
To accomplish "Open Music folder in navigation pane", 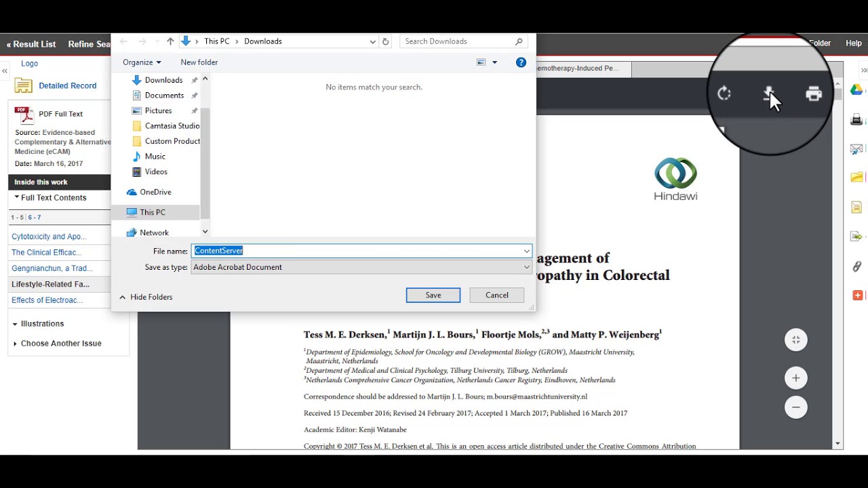I will 155,157.
